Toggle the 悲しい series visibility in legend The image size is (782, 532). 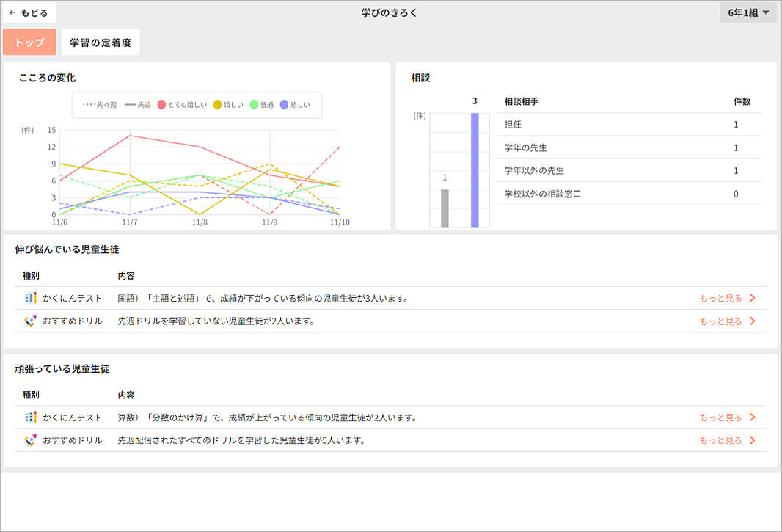293,104
